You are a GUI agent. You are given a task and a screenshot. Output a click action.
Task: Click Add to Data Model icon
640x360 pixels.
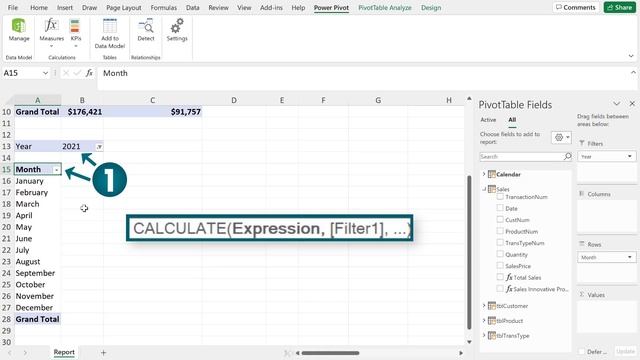(x=109, y=26)
